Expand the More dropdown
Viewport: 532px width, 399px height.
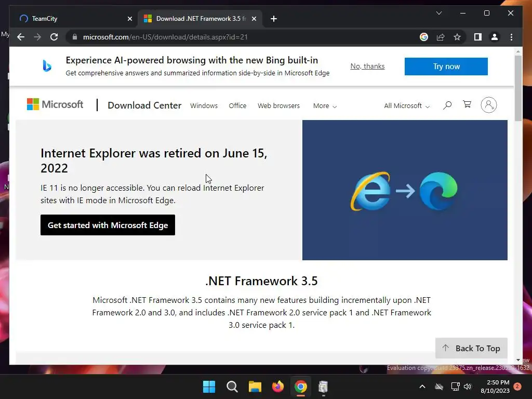(325, 106)
